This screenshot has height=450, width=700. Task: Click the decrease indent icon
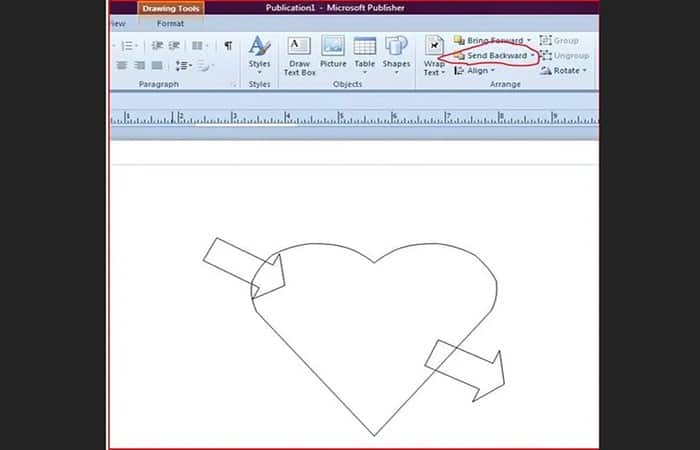pos(157,46)
